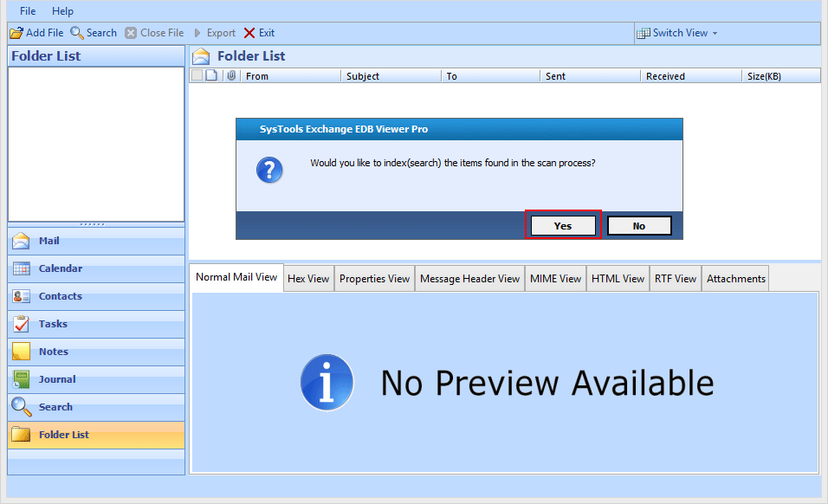Select the Calendar section label
Viewport: 828px width, 504px height.
pyautogui.click(x=61, y=268)
